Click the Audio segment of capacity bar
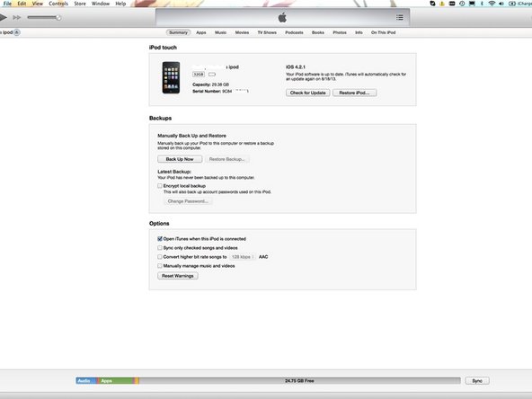The width and height of the screenshot is (532, 399). (x=86, y=381)
